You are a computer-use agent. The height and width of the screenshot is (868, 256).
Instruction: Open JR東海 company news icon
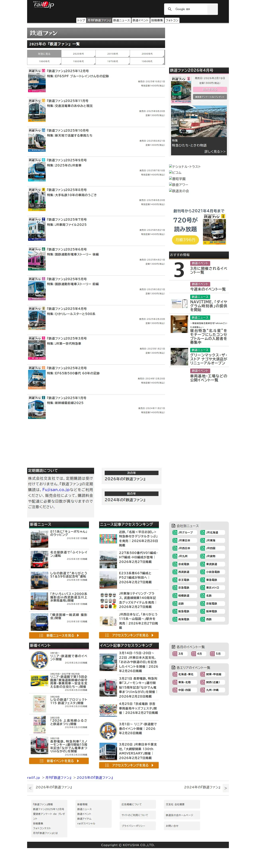click(202, 540)
